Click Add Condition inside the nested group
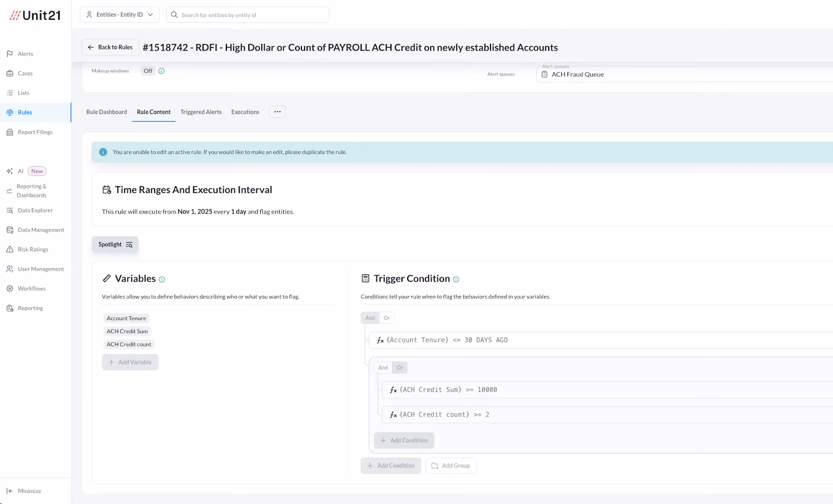Viewport: 833px width, 504px height. [404, 440]
